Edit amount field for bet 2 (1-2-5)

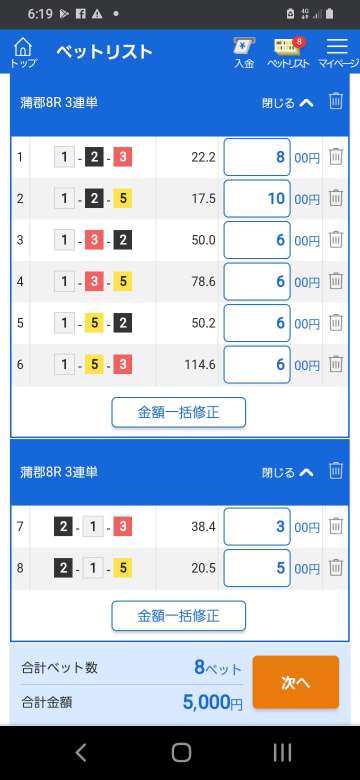[x=257, y=198]
